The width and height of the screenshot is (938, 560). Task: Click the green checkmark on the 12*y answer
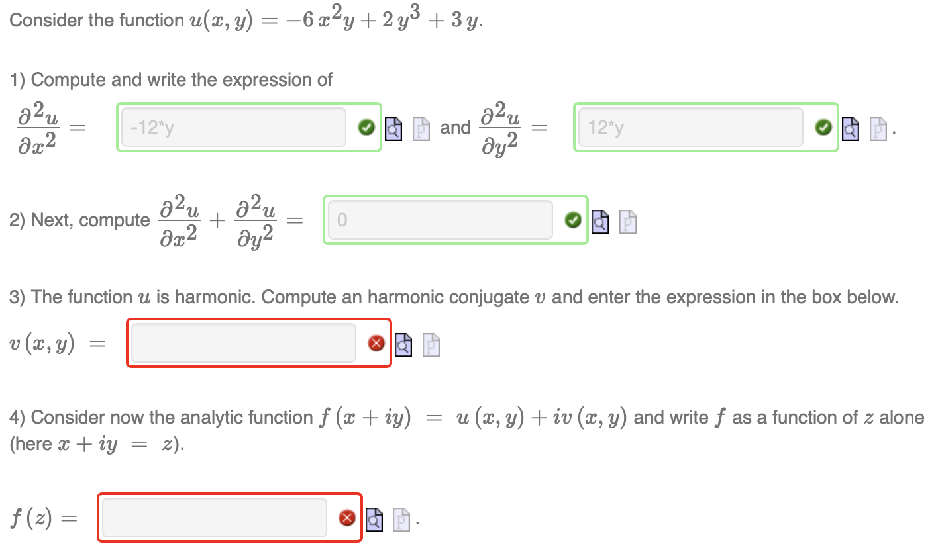tap(823, 128)
